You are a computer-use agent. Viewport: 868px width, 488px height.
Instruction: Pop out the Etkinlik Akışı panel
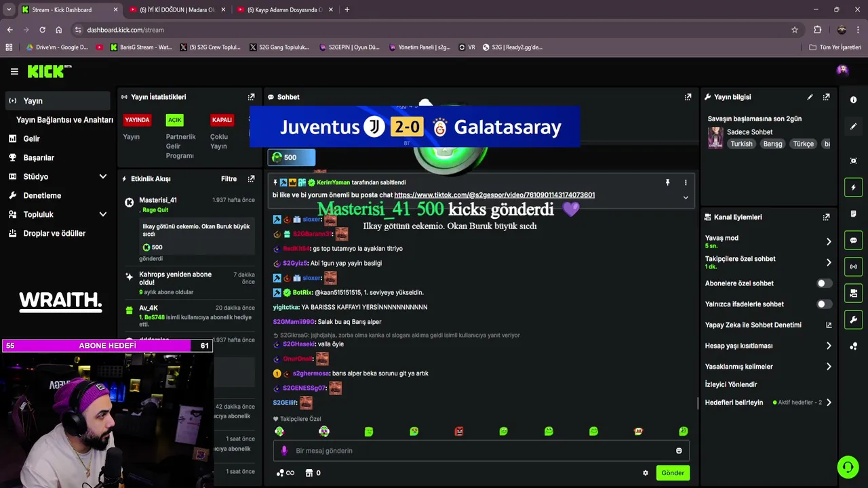pos(251,179)
